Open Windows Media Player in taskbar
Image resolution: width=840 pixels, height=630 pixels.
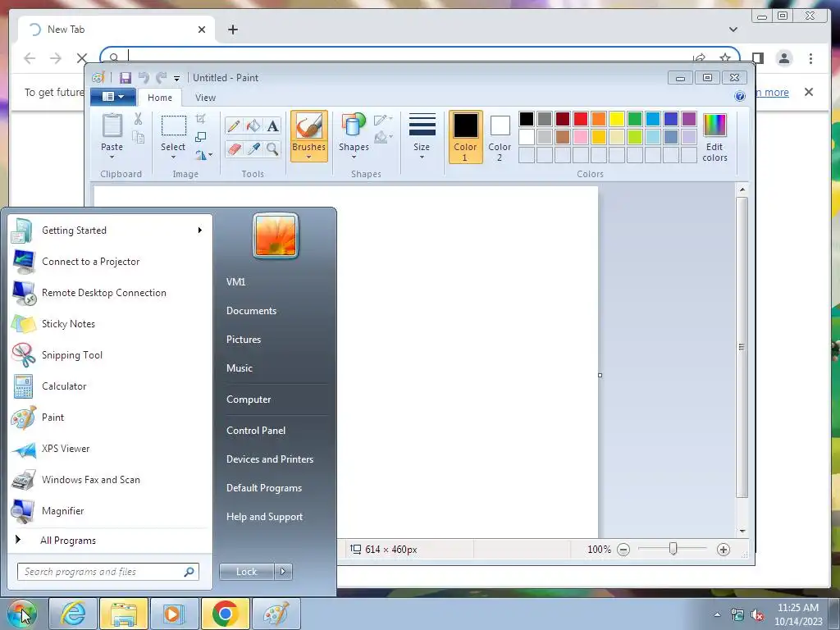point(174,614)
